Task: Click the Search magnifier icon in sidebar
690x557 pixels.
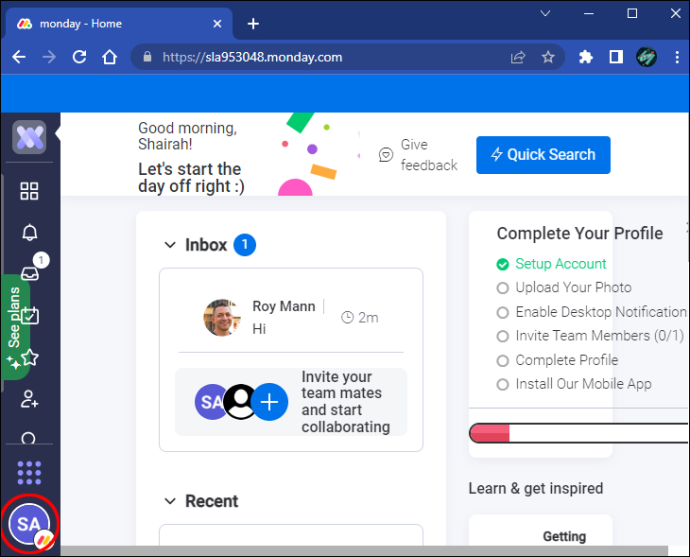Action: pyautogui.click(x=29, y=438)
